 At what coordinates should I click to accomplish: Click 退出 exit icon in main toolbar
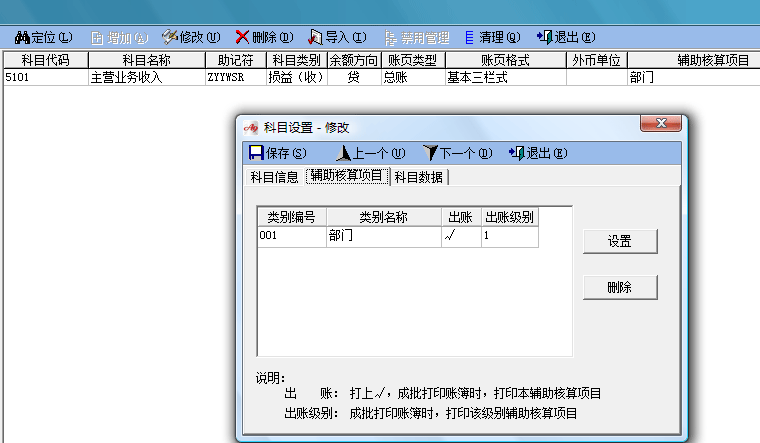[545, 37]
